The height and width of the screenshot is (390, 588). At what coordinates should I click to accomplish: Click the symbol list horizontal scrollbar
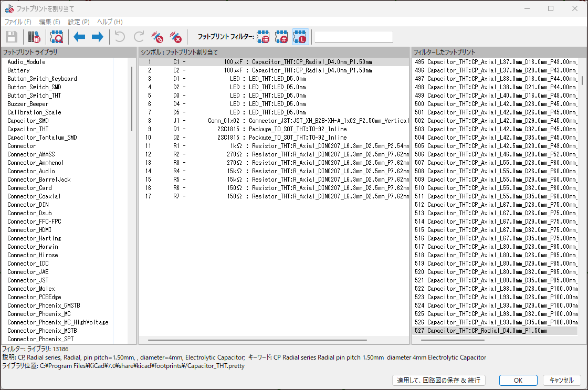click(x=273, y=340)
